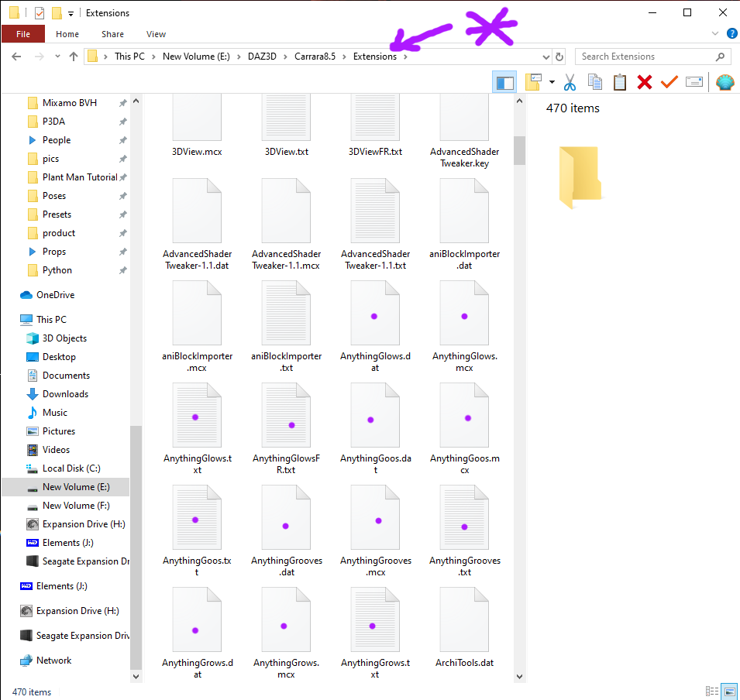
Task: Click the new folder icon in toolbar
Action: pyautogui.click(x=533, y=82)
